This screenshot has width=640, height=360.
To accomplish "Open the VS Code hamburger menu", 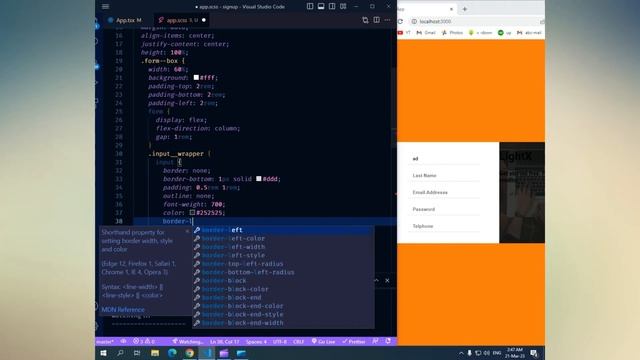I will (x=105, y=6).
